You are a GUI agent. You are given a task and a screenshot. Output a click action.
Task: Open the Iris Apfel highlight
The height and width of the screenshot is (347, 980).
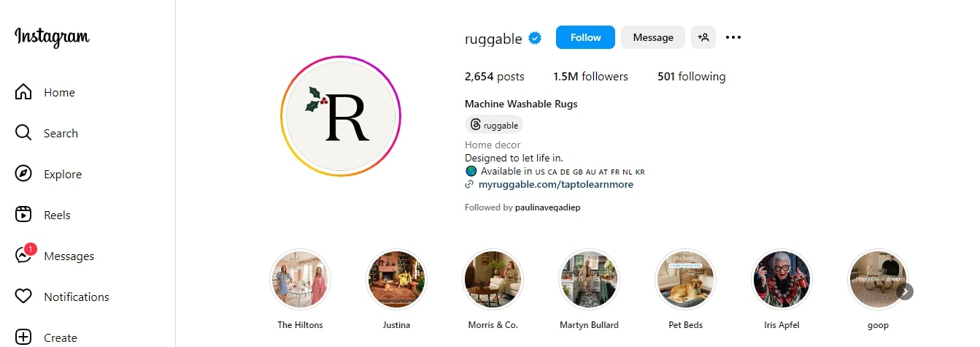coord(782,280)
